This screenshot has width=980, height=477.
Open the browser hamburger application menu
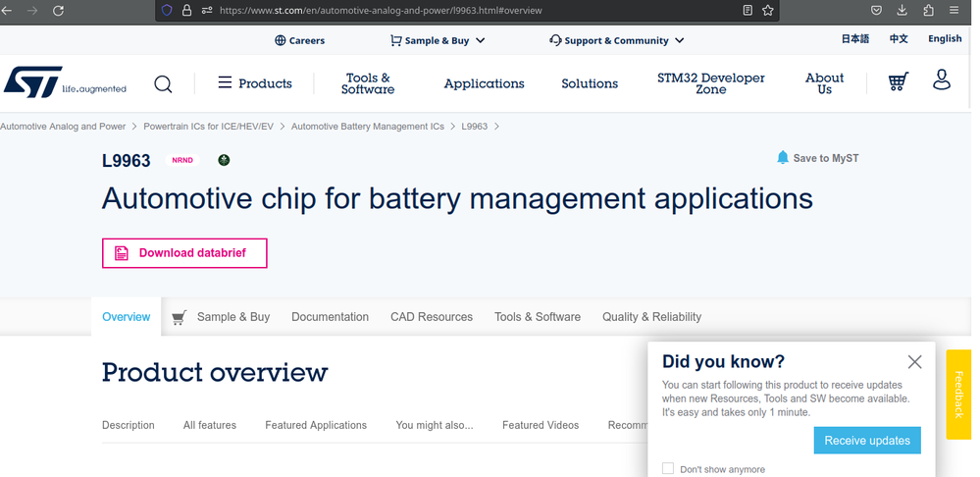pyautogui.click(x=954, y=10)
